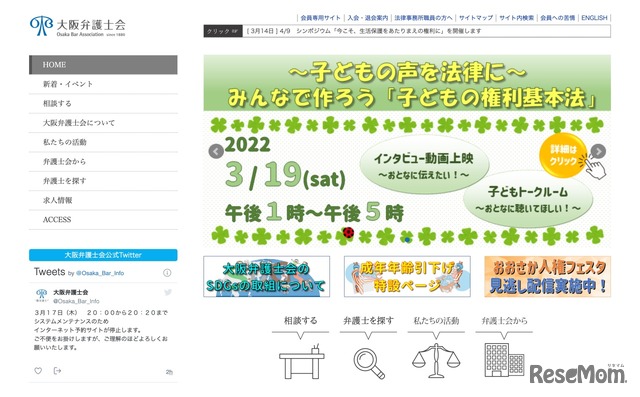Click 大阪弁護士会公式Twitter blue header
640x397 pixels.
[x=103, y=255]
